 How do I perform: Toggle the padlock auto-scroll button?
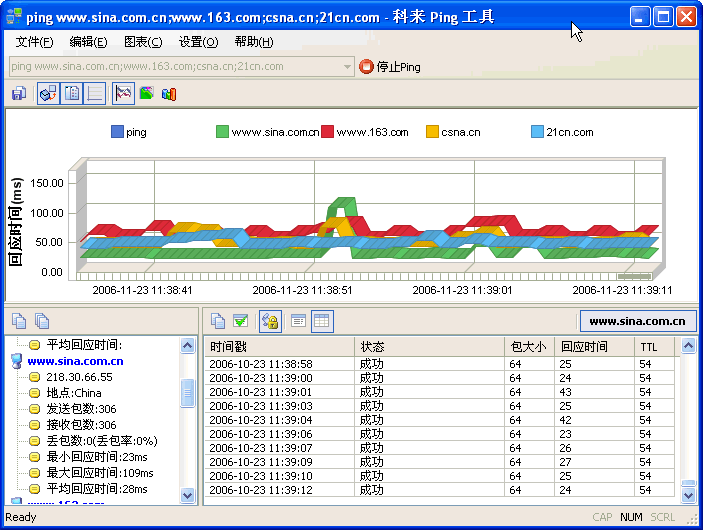point(270,321)
